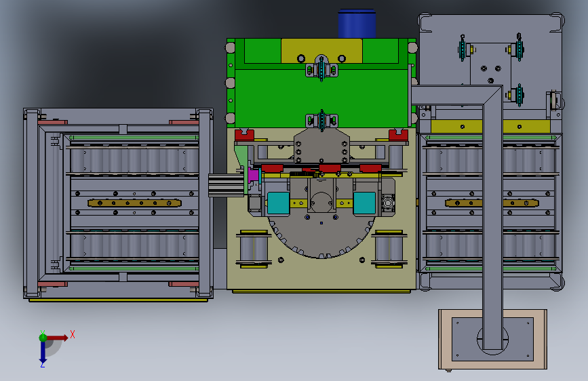Select the tan base box under the arm
Image resolution: width=588 pixels, height=381 pixels.
click(492, 340)
